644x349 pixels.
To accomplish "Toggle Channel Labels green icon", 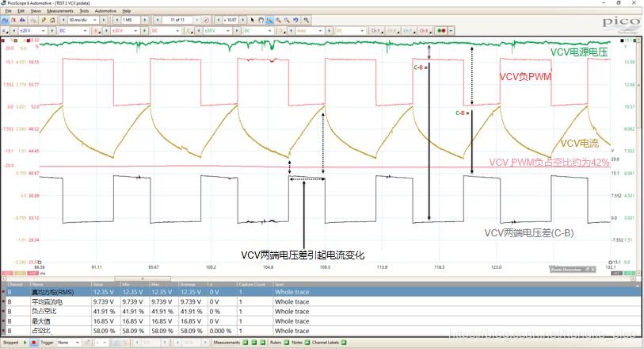I will tap(344, 343).
